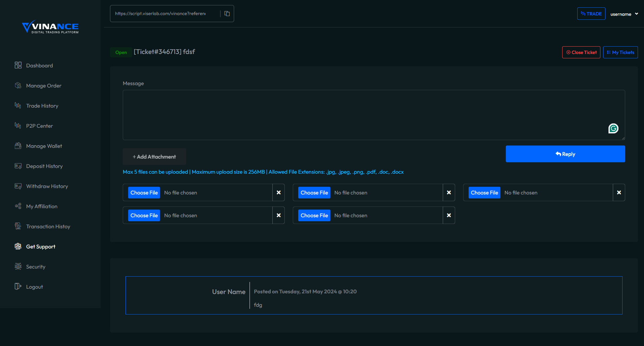644x346 pixels.
Task: Go to Withdraw History page
Action: tap(47, 186)
